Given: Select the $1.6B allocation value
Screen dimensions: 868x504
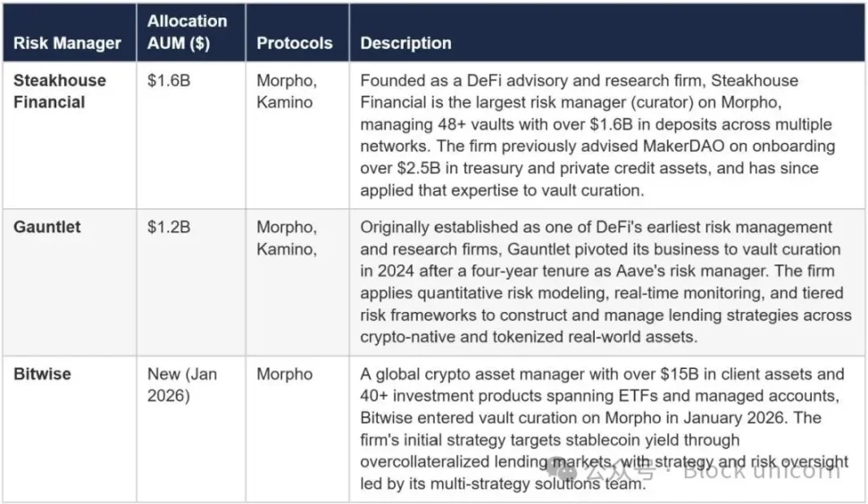Looking at the screenshot, I should coord(169,80).
